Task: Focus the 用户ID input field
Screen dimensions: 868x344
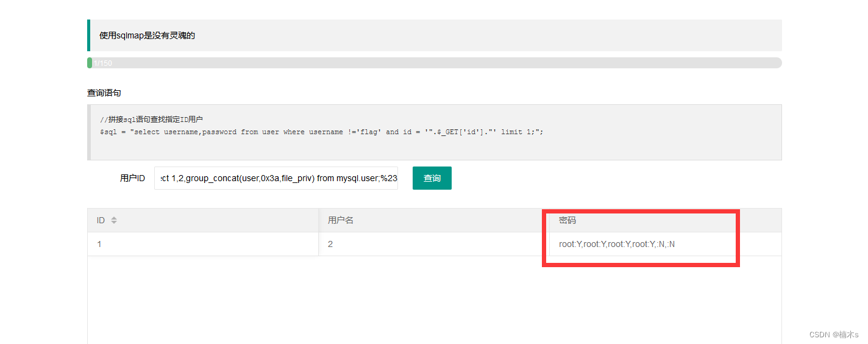Action: [276, 178]
